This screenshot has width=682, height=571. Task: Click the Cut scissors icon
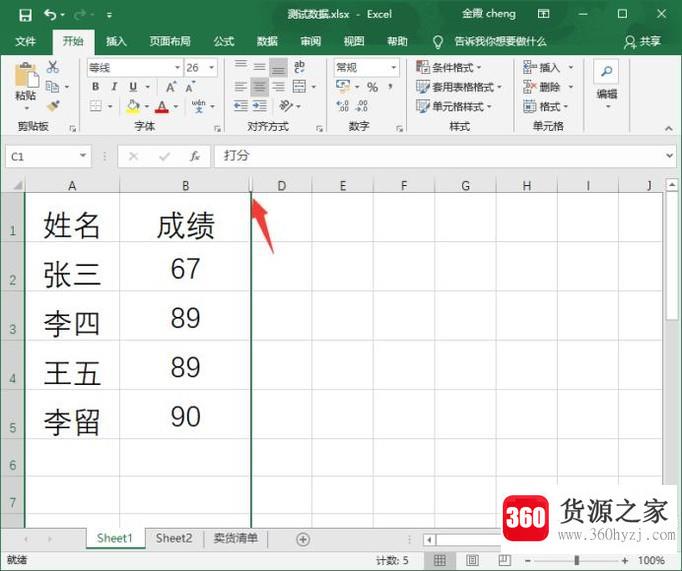(x=53, y=67)
